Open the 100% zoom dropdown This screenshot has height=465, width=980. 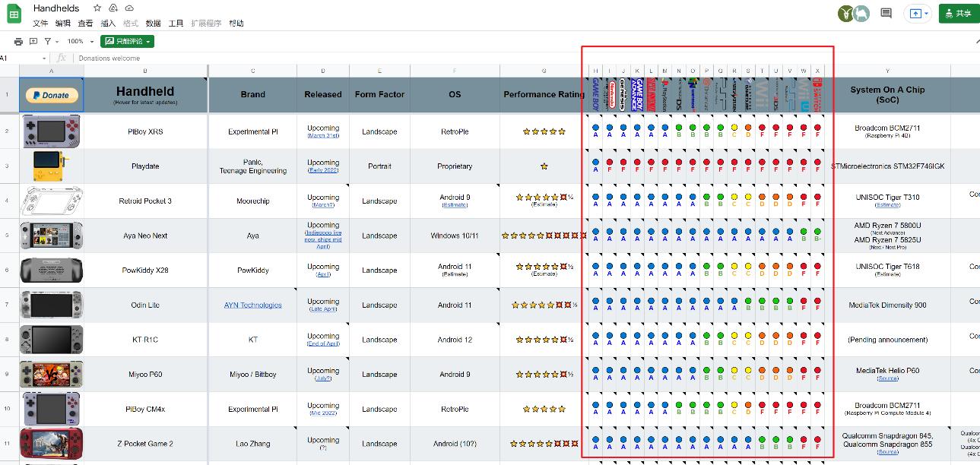(x=81, y=41)
